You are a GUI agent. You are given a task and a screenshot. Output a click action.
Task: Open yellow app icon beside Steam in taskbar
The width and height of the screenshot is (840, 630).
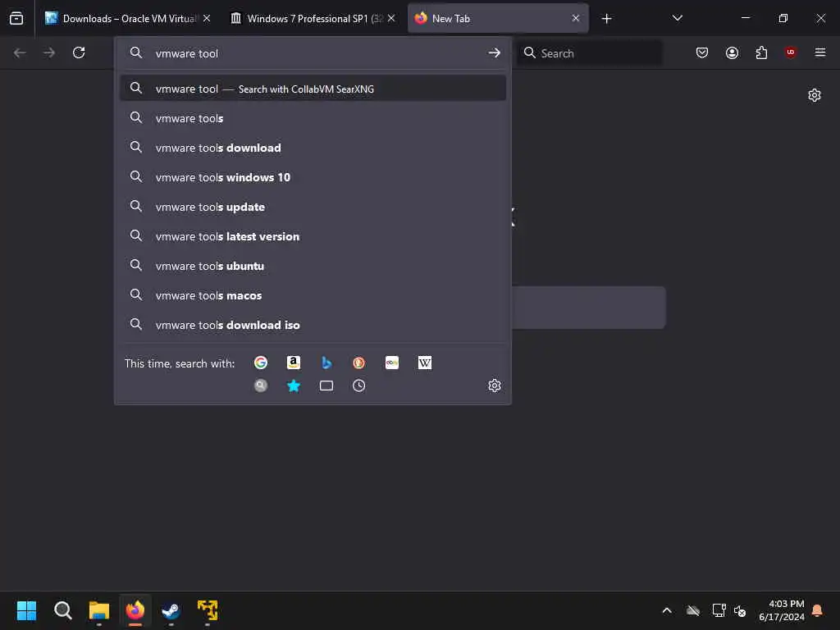[208, 610]
